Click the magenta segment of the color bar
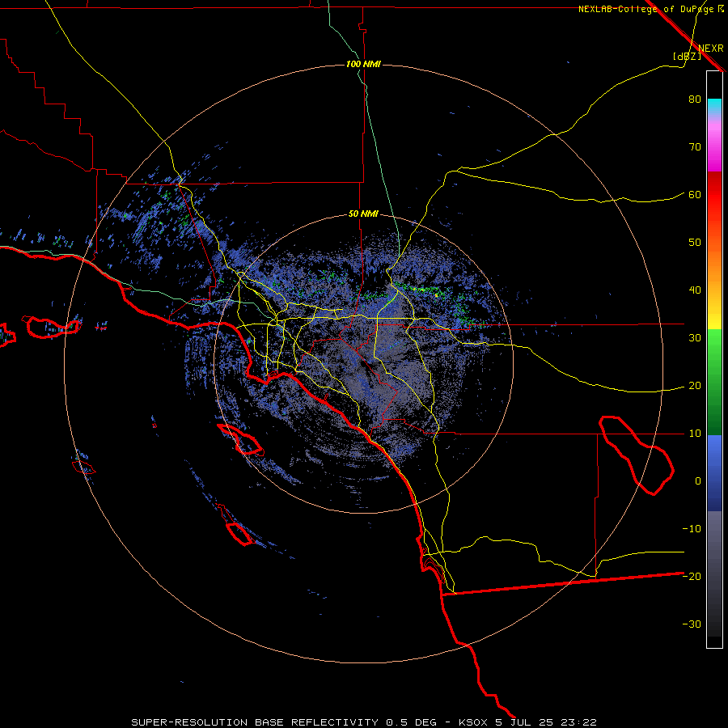 pos(714,149)
